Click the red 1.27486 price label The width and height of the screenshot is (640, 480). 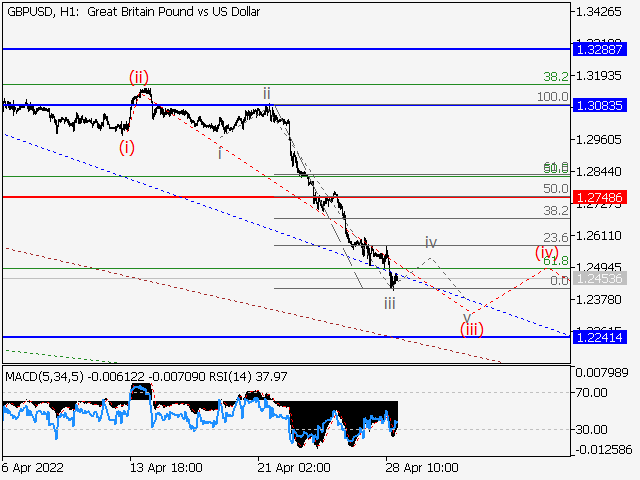pos(600,197)
